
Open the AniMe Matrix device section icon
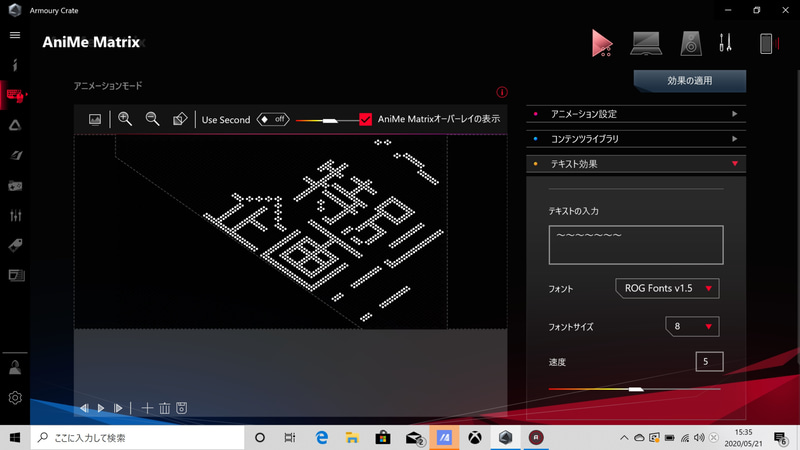point(15,95)
